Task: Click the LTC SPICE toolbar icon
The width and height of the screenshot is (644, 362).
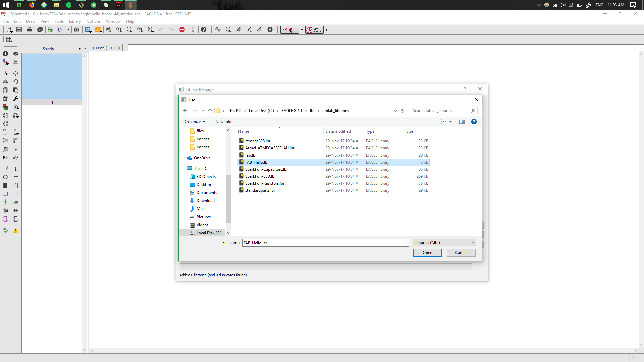Action: pos(314,29)
